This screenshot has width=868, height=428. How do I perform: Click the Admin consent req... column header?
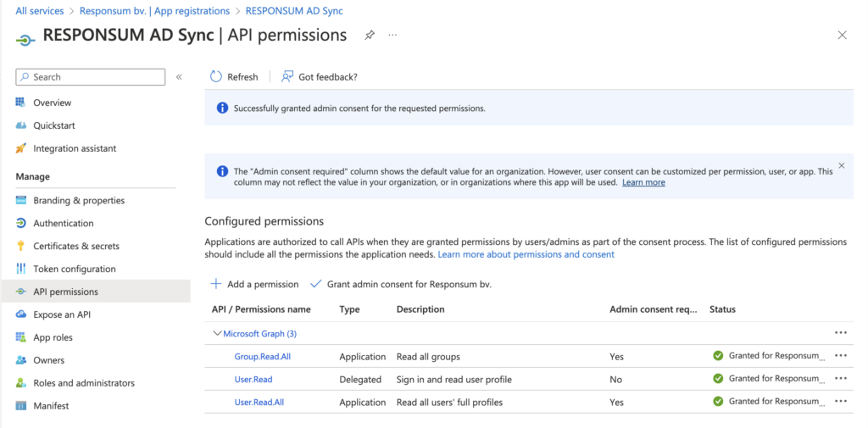654,309
